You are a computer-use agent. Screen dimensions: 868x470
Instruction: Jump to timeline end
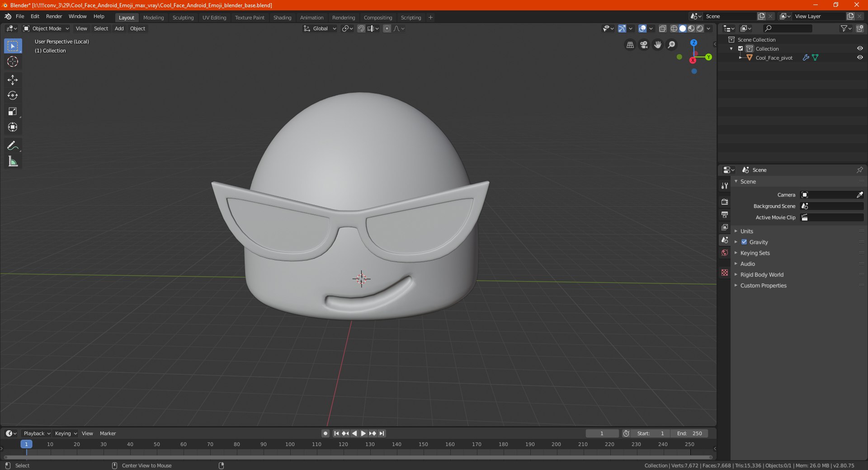382,433
